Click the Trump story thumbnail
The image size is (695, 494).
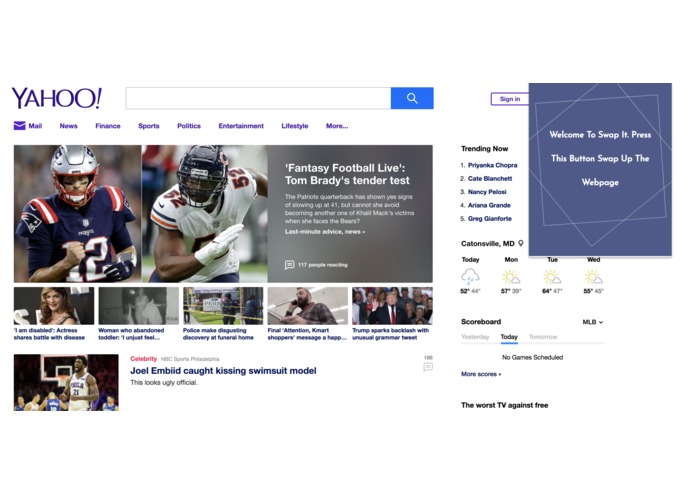coord(392,306)
